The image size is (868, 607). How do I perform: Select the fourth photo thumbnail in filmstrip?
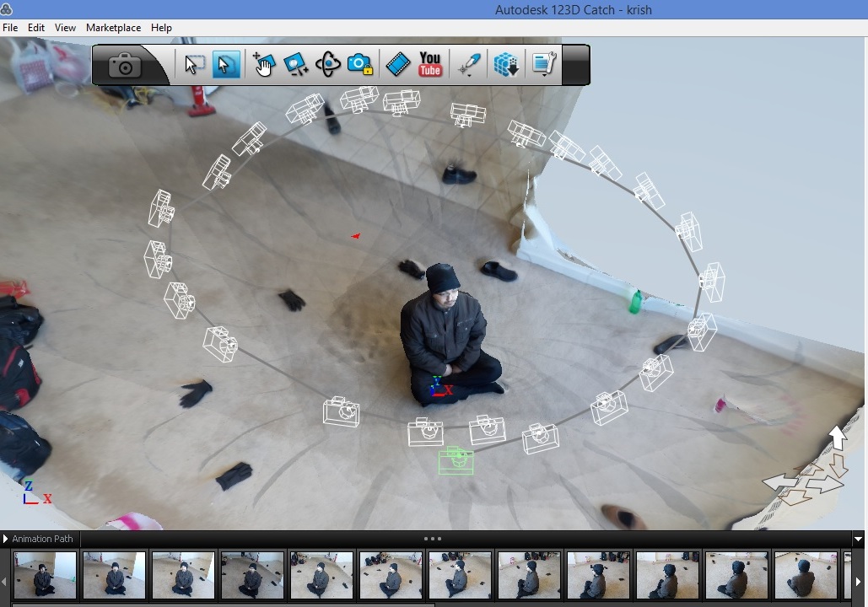[252, 576]
